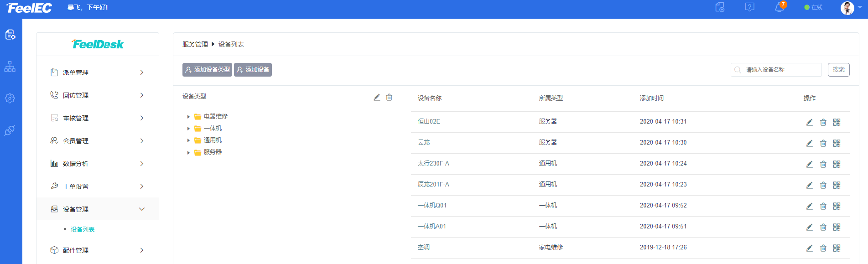
Task: Delete the 一体机Q01 device
Action: coord(823,206)
